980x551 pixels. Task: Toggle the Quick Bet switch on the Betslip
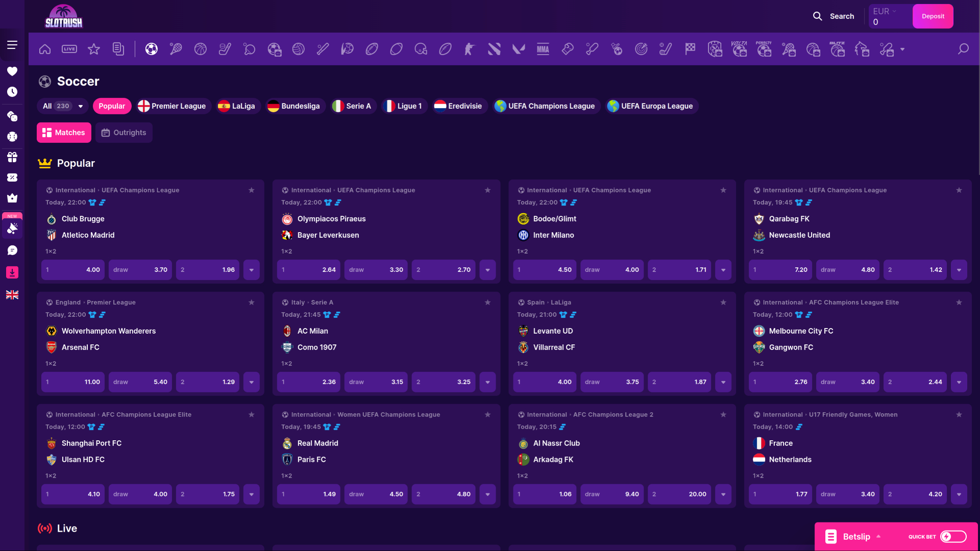[953, 537]
